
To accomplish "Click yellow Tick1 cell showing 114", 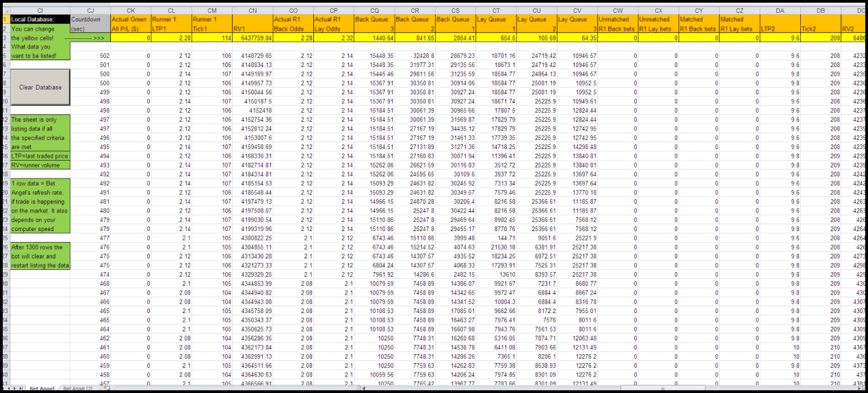I will 212,38.
